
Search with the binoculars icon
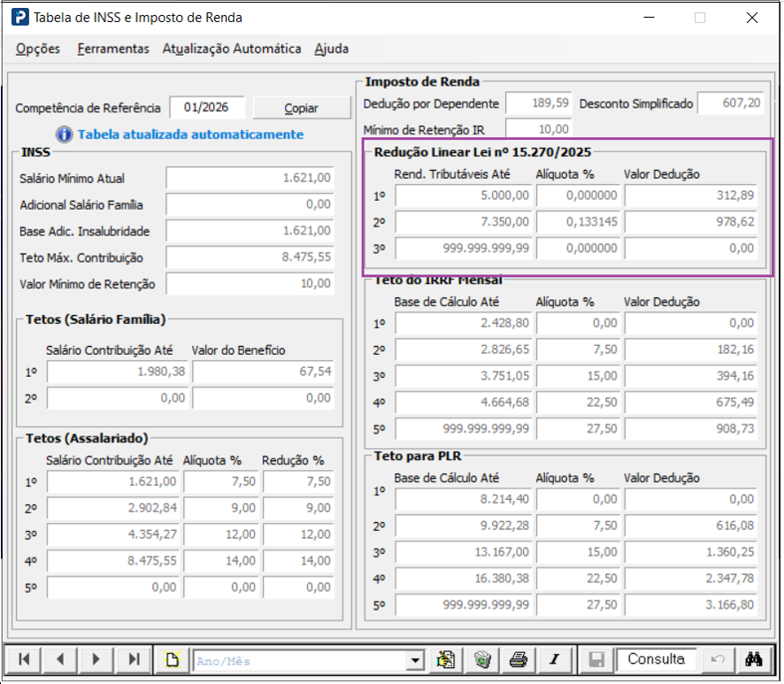click(754, 659)
